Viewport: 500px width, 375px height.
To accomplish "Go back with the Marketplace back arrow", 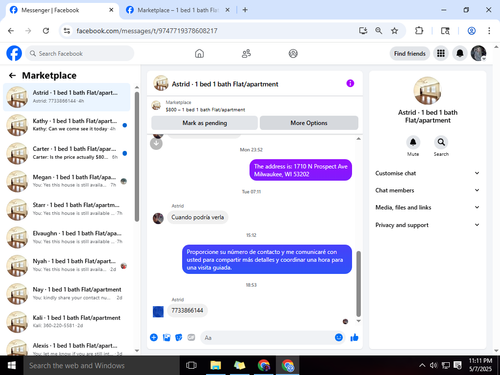I will [x=12, y=76].
